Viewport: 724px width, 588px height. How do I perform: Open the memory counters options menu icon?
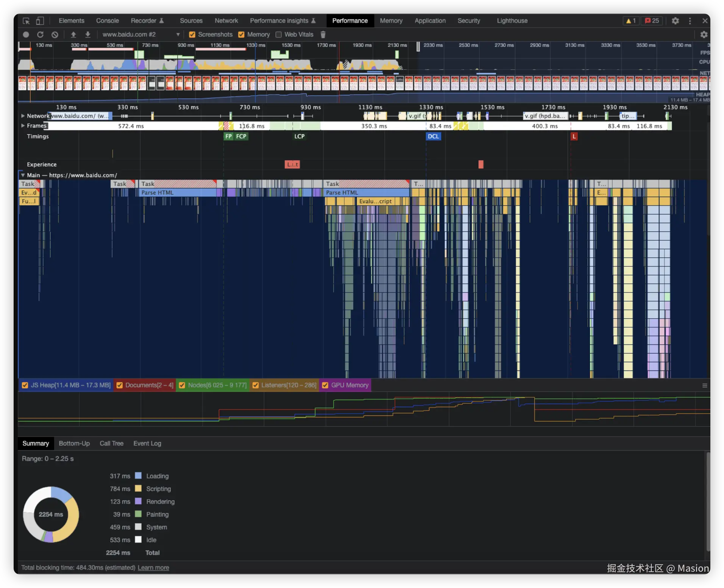point(705,385)
